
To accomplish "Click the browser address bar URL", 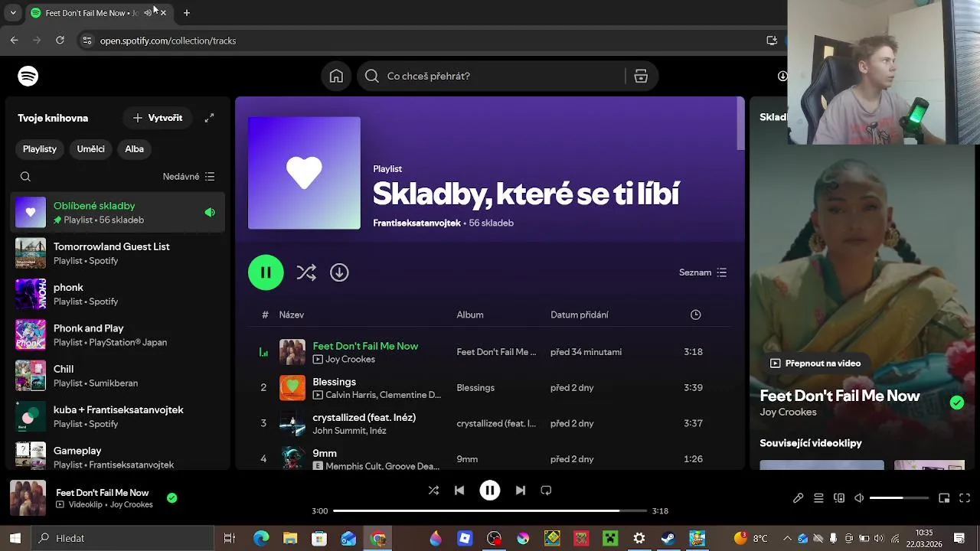I will tap(168, 41).
